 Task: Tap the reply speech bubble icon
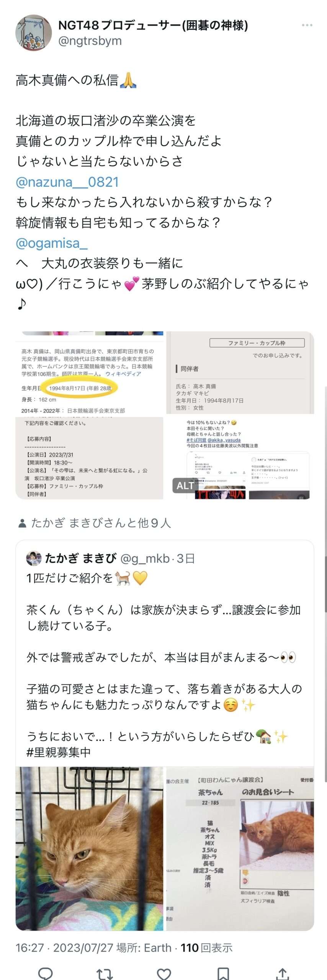(46, 973)
